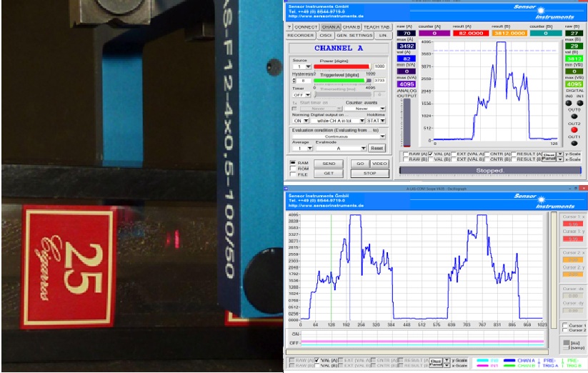This screenshot has height=373, width=588.
Task: Open the LIN. tab
Action: tap(383, 36)
